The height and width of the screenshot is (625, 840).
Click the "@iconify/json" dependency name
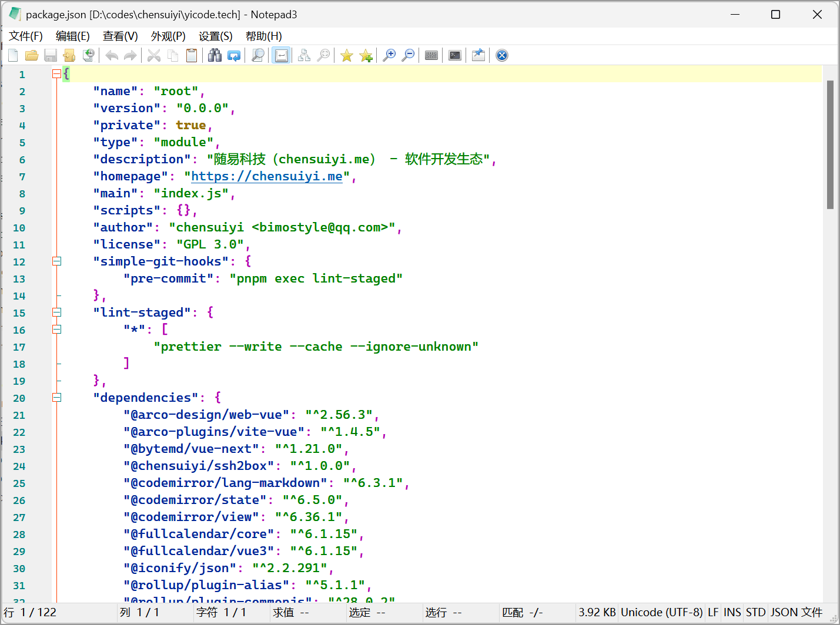(180, 568)
